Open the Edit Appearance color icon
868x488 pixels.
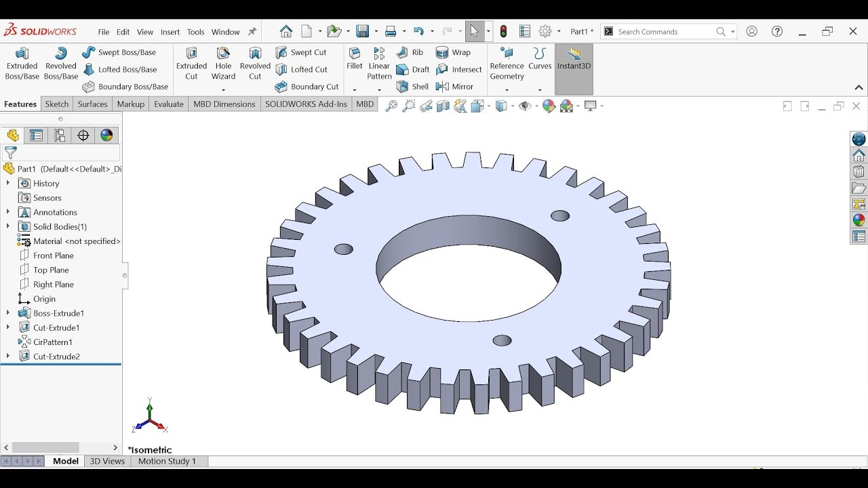(x=549, y=106)
